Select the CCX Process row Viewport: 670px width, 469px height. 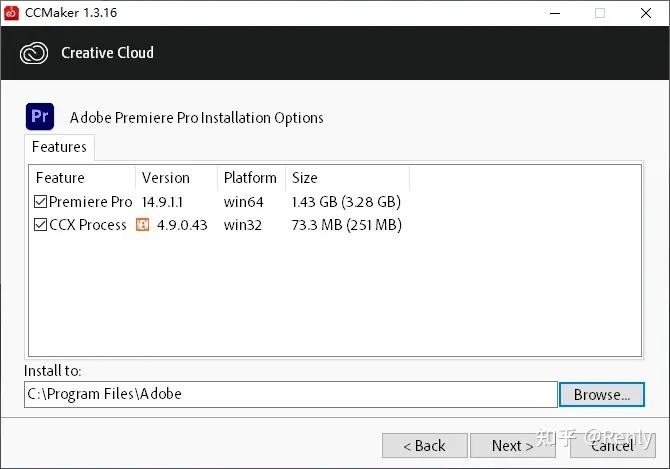217,225
